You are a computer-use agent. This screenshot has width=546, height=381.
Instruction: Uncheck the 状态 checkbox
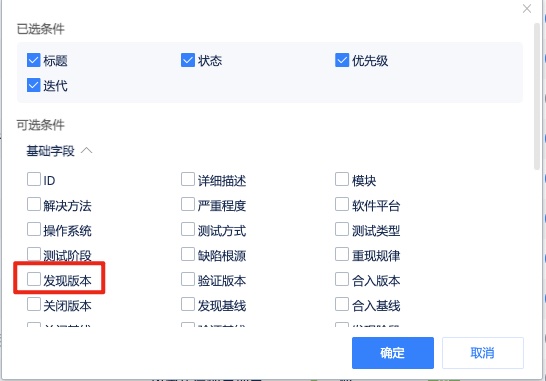point(188,60)
